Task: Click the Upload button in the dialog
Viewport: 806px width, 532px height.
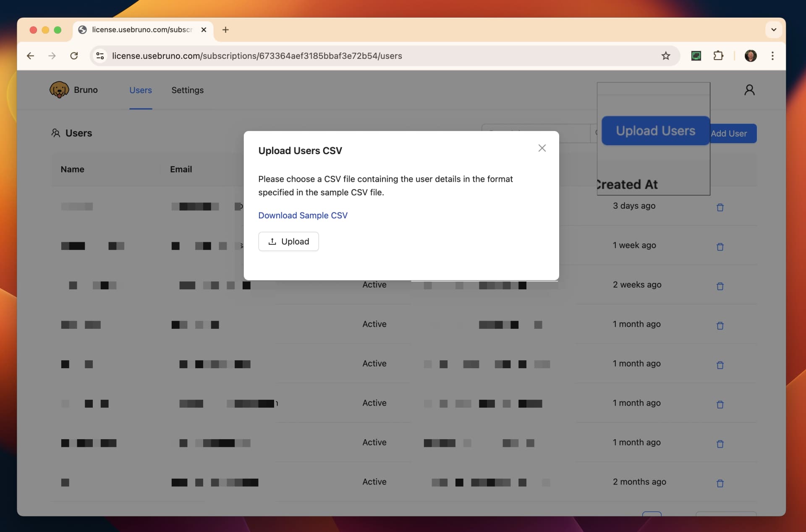Action: (x=288, y=241)
